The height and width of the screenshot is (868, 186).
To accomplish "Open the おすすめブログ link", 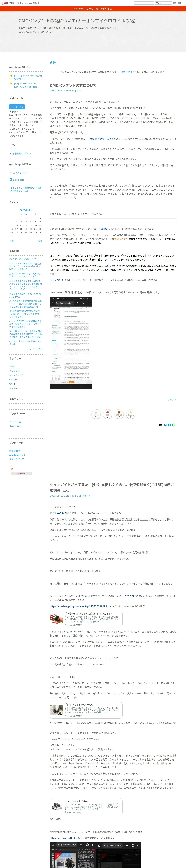I will coord(20,173).
